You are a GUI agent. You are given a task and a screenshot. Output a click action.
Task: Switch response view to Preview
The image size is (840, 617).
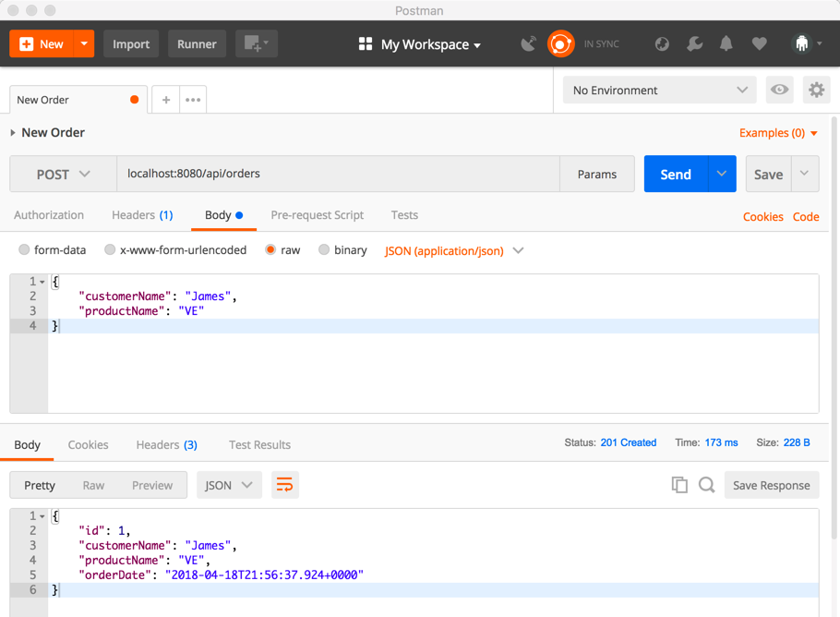pyautogui.click(x=152, y=485)
